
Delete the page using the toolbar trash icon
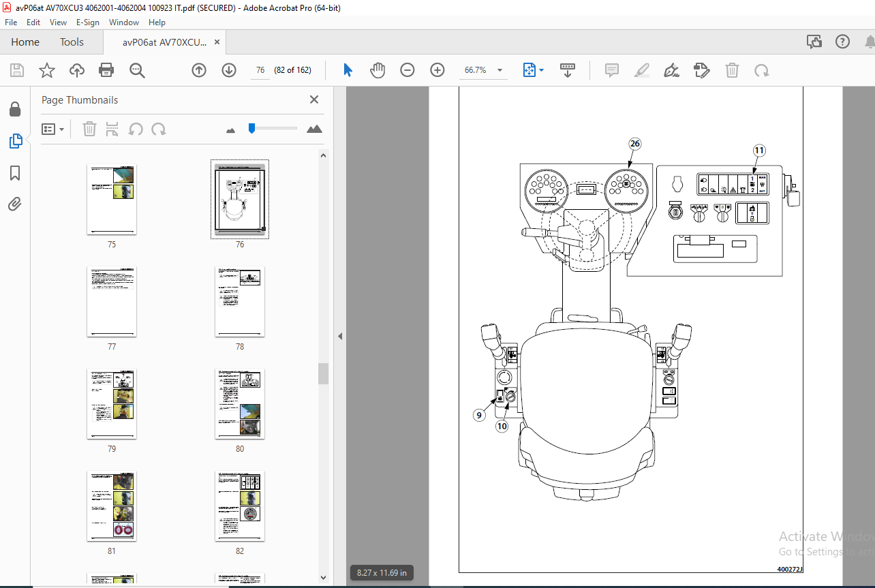tap(732, 70)
